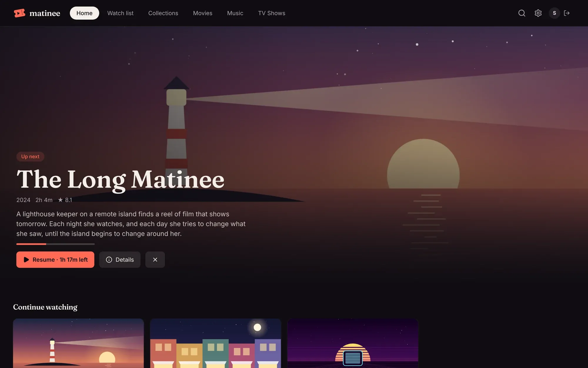Click the Up next badge

30,157
